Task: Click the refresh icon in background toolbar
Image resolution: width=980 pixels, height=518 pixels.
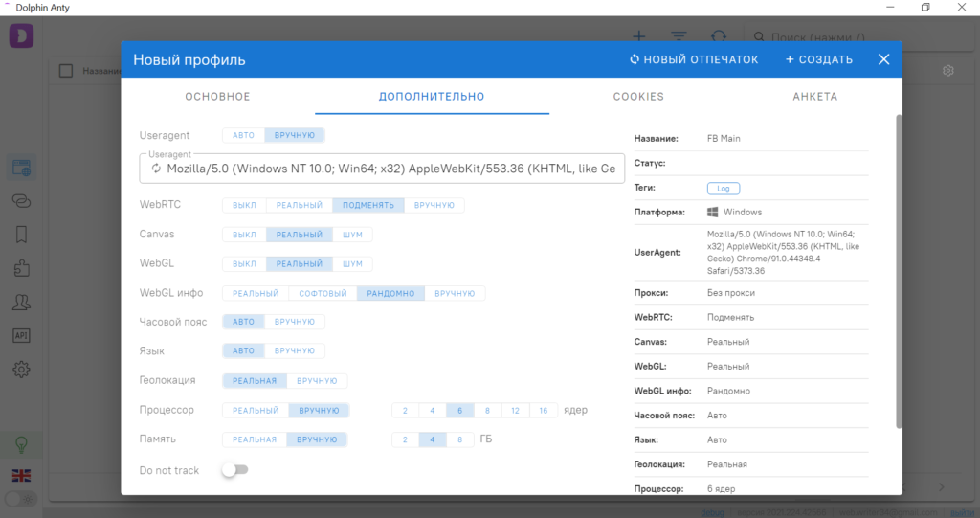Action: point(719,36)
